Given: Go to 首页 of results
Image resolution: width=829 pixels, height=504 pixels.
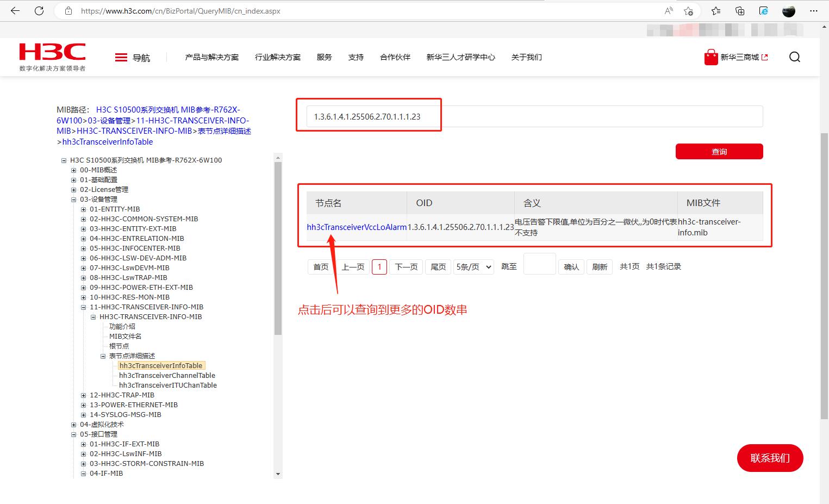Looking at the screenshot, I should [321, 267].
